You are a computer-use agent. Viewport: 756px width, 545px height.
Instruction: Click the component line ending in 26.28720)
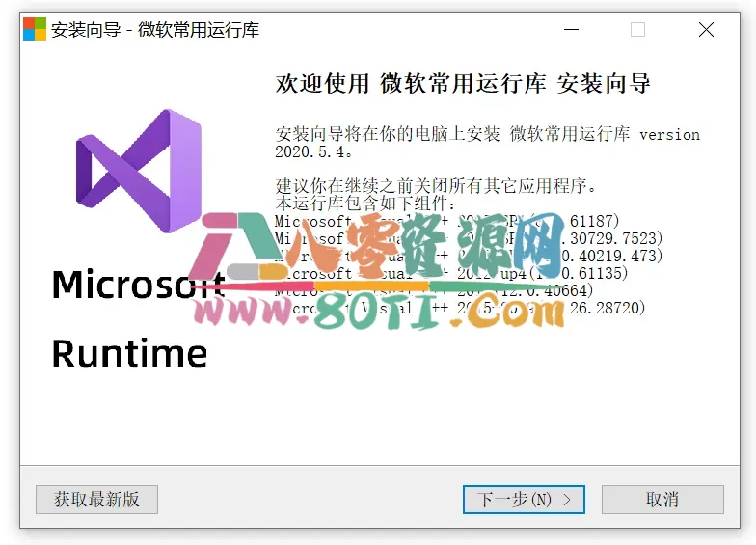(x=460, y=308)
